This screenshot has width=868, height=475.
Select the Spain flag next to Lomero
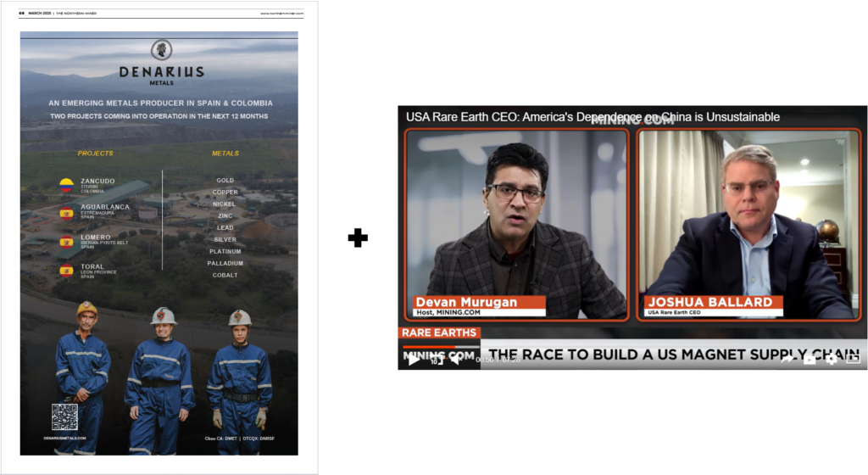coord(66,242)
